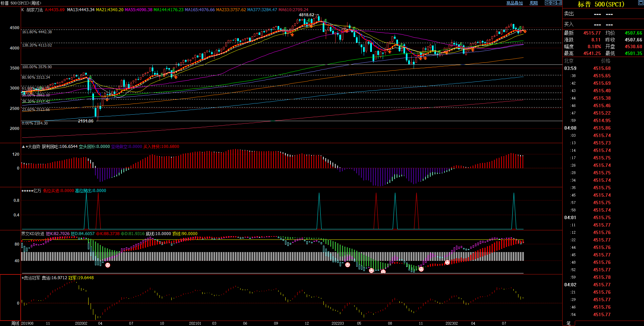Click the right arrow navigation icon
Image resolution: width=644 pixels, height=326 pixels.
point(553,3)
